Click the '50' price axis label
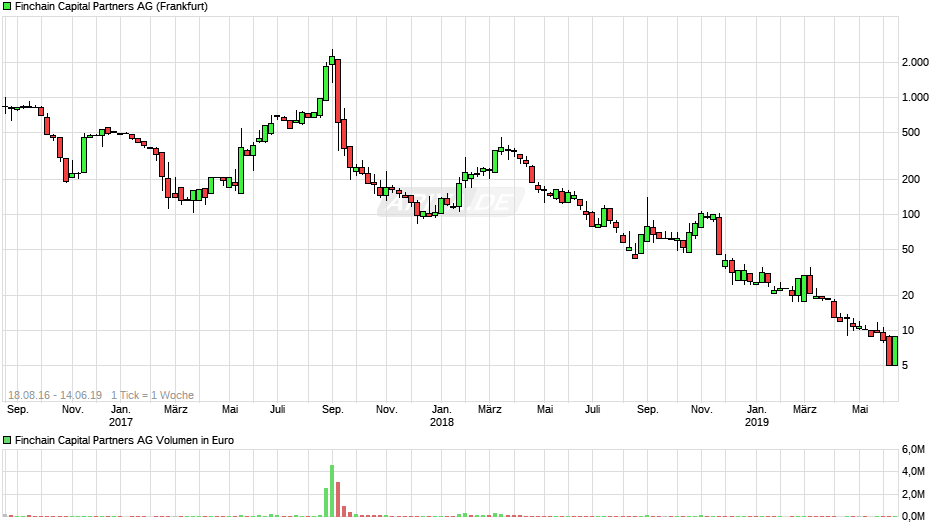The width and height of the screenshot is (940, 526). click(908, 250)
